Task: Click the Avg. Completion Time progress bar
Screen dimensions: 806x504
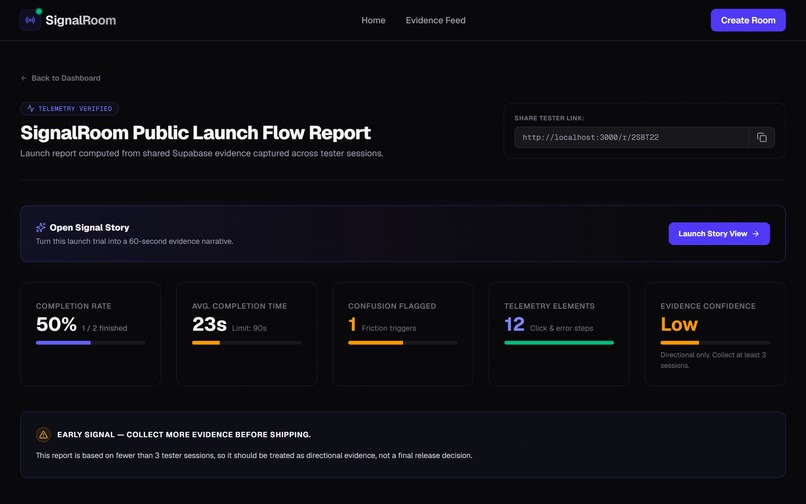Action: click(247, 343)
